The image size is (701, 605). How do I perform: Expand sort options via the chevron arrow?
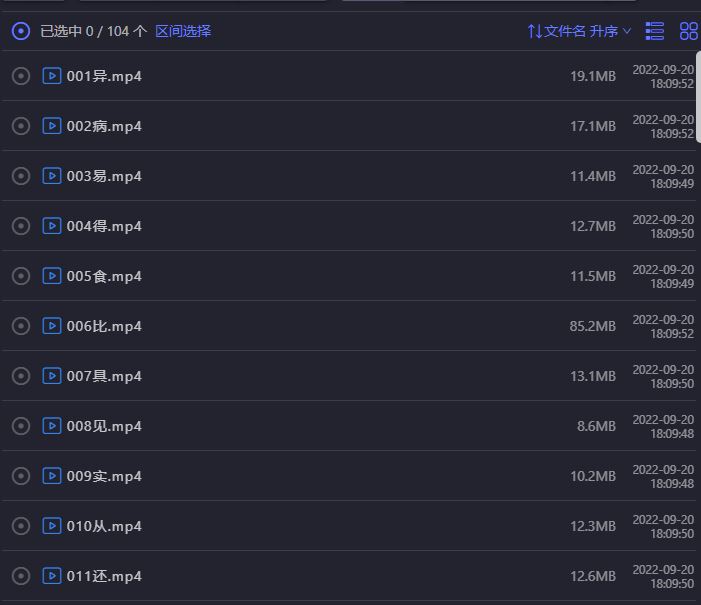tap(627, 31)
